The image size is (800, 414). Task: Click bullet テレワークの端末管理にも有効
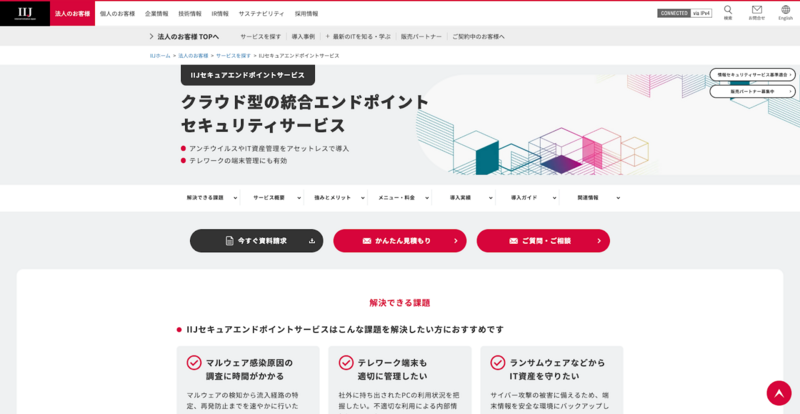238,161
